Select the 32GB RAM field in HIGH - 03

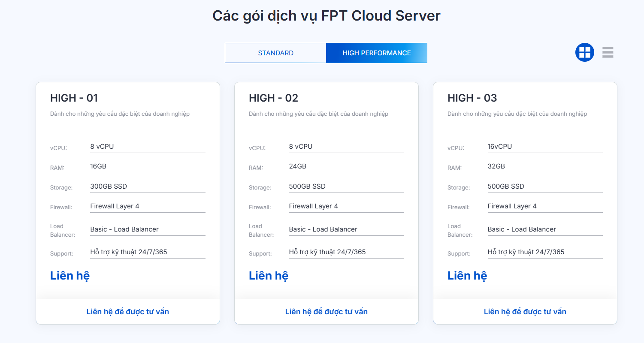click(x=545, y=166)
